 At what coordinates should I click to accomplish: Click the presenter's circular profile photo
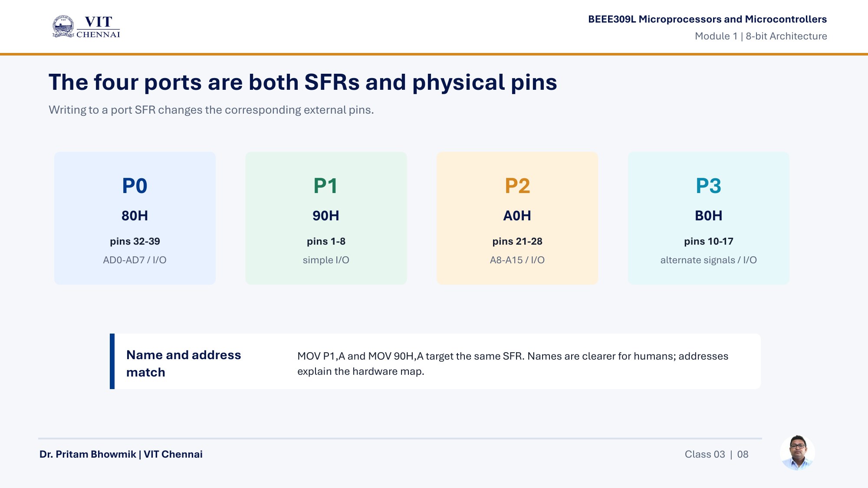[797, 453]
